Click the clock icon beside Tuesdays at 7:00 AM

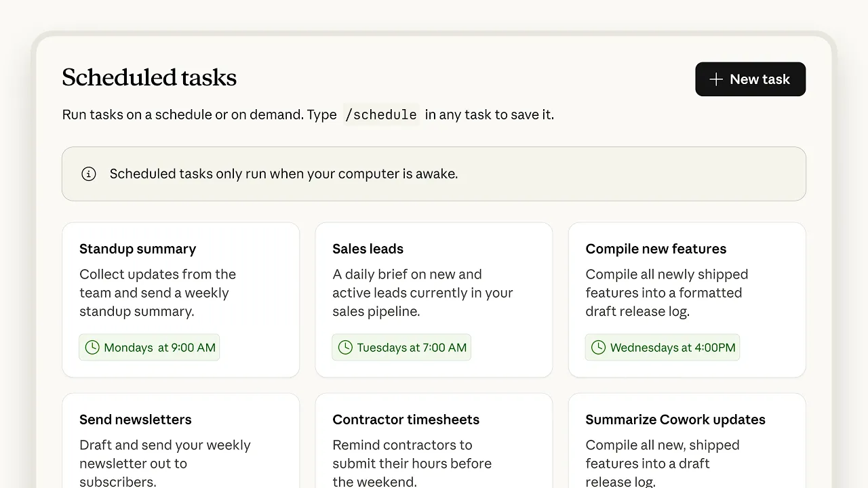(x=344, y=347)
